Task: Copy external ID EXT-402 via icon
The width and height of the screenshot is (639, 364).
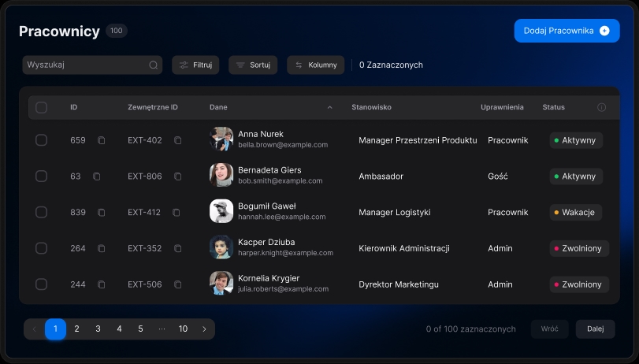Action: coord(178,140)
